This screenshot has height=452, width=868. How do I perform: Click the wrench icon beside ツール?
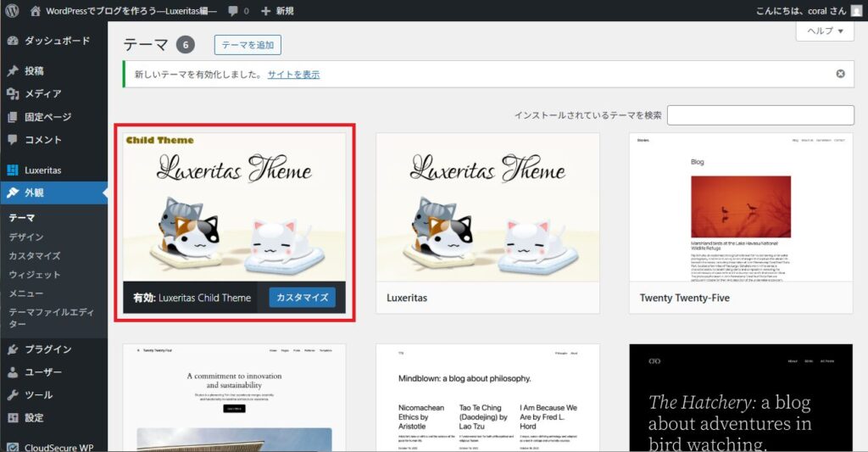click(13, 395)
